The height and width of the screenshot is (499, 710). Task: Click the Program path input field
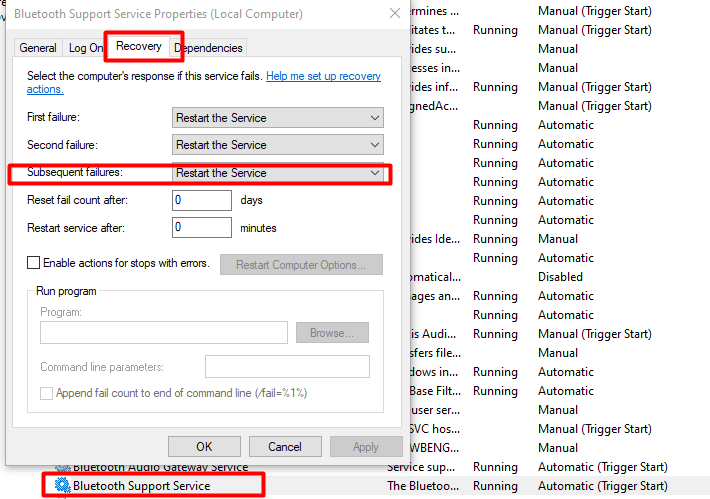(x=164, y=333)
